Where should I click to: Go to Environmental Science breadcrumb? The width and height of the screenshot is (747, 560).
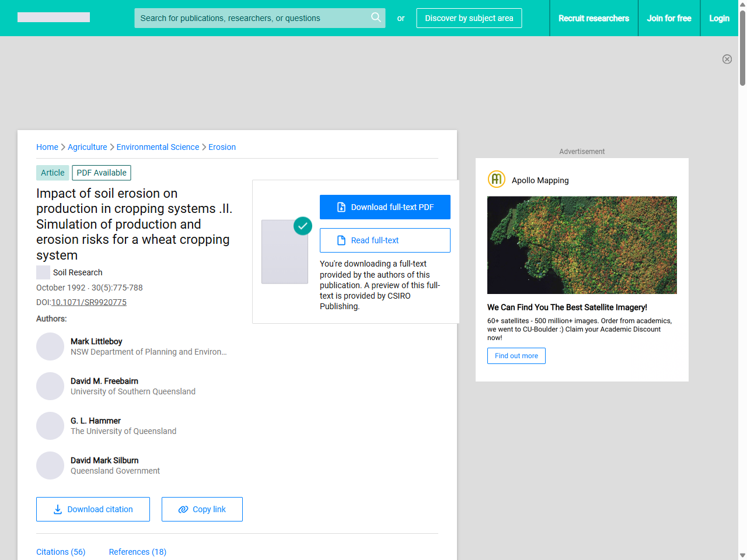[158, 147]
